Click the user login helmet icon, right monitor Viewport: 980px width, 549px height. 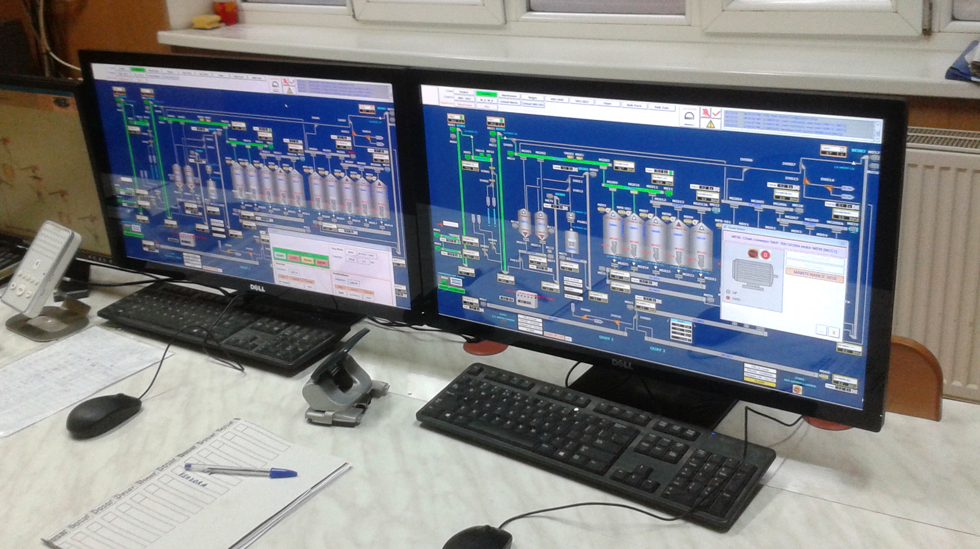coord(689,116)
